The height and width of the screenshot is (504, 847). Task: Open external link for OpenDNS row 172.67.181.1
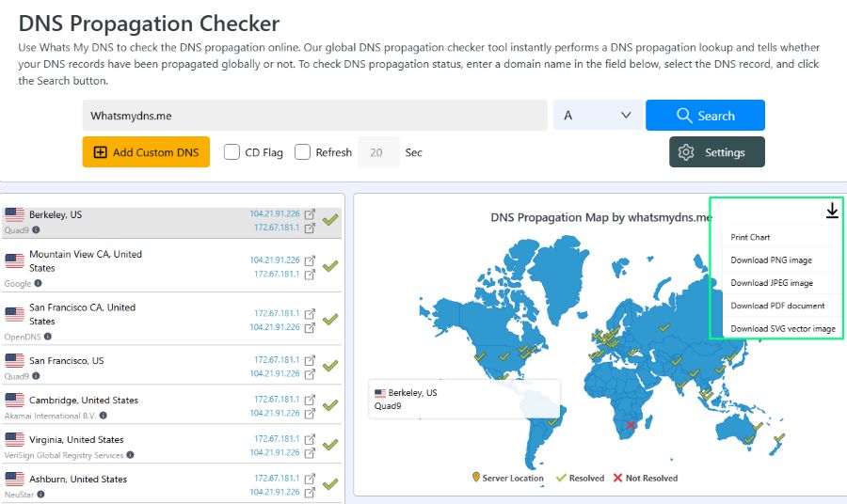point(310,313)
